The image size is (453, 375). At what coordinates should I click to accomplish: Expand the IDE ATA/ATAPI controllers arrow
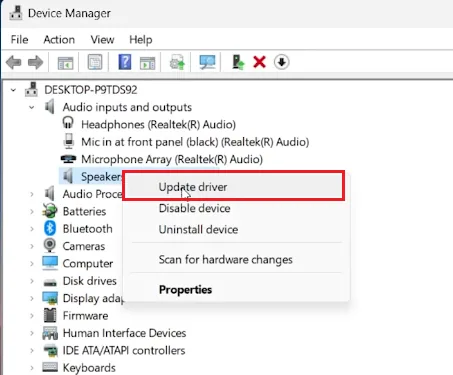32,350
